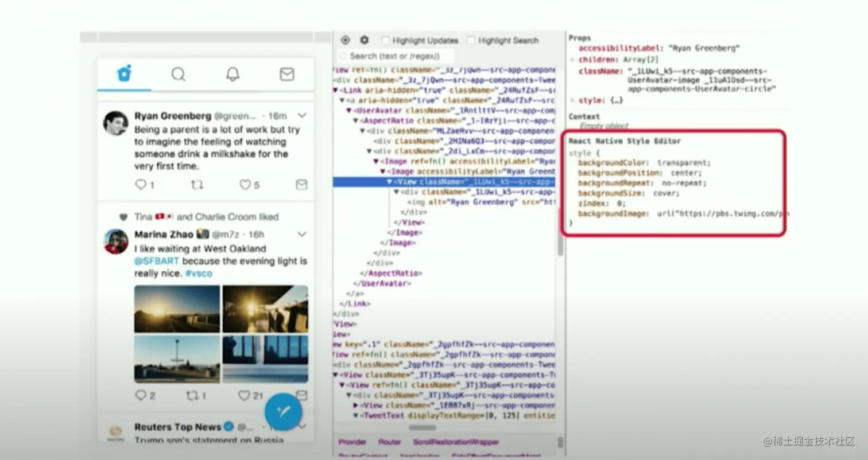Viewport: 868px width, 460px height.
Task: Open the tower photo thumbnail in Marina's tweet
Action: click(x=177, y=359)
